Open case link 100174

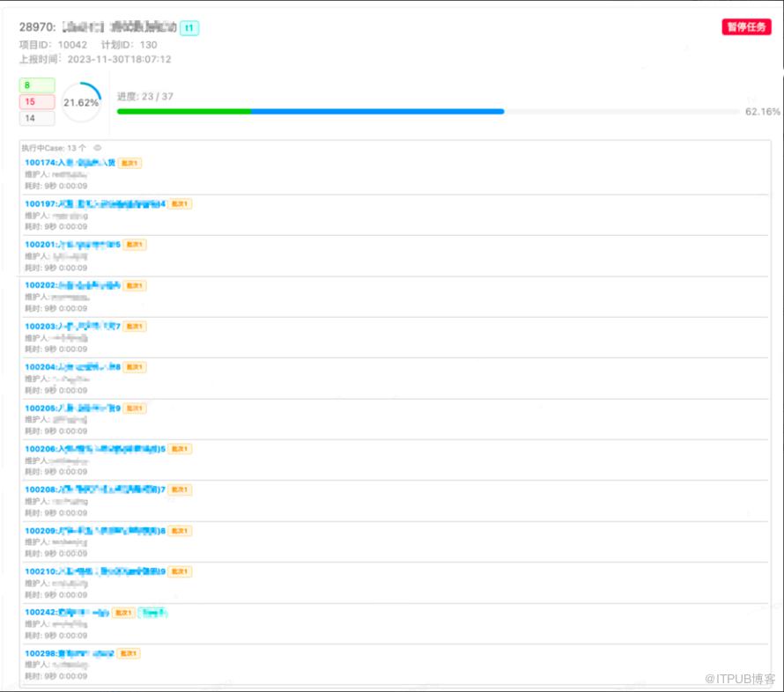pyautogui.click(x=70, y=162)
